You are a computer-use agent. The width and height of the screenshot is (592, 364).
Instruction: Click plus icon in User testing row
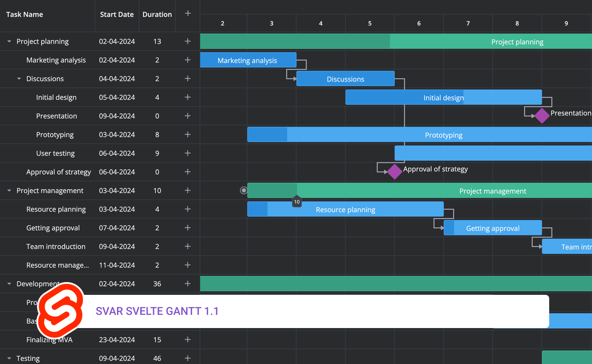[x=188, y=153]
